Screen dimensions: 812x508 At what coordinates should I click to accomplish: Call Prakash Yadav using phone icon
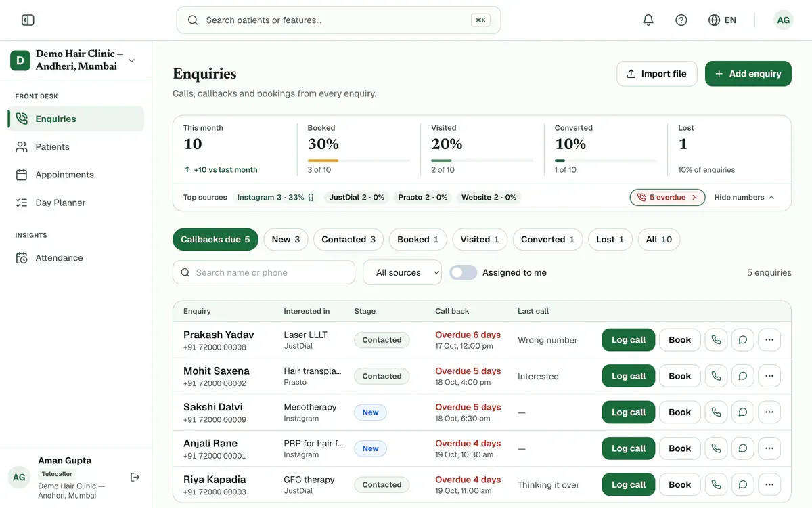[716, 340]
